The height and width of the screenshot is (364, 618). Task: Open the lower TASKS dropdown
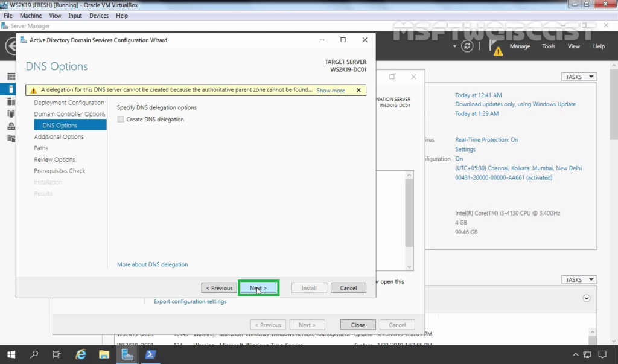(579, 279)
